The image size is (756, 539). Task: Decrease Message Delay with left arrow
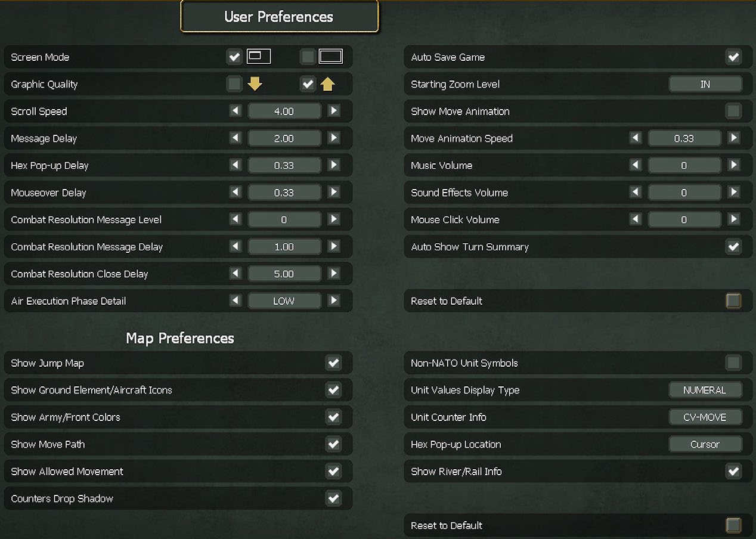coord(236,138)
